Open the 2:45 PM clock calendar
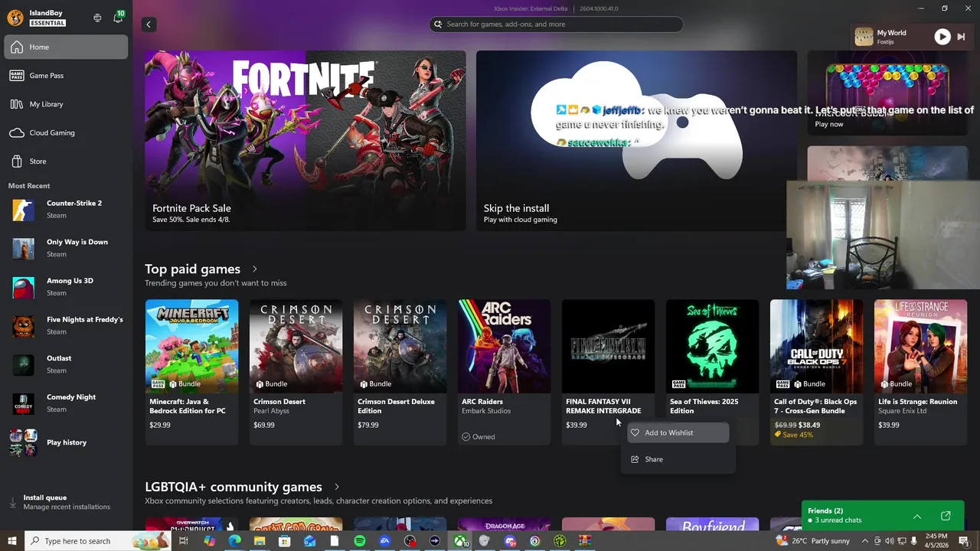980x551 pixels. [936, 541]
